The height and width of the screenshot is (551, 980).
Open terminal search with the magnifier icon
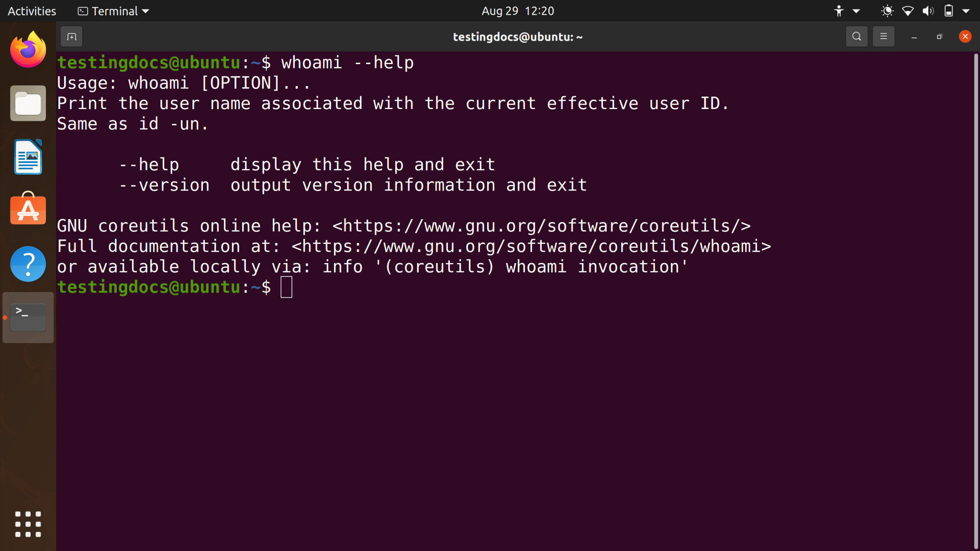[x=856, y=36]
